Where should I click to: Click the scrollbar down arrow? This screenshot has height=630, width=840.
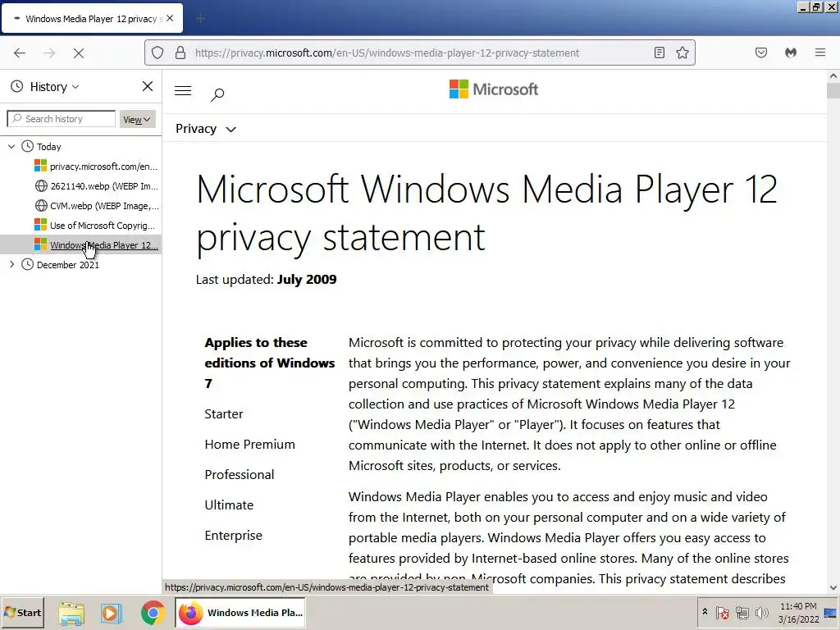pos(833,587)
